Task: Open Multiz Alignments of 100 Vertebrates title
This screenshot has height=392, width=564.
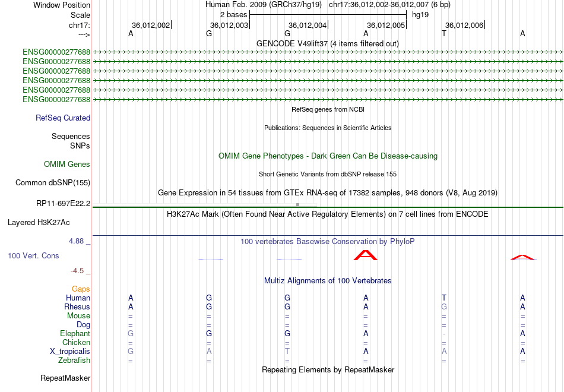Action: tap(328, 281)
